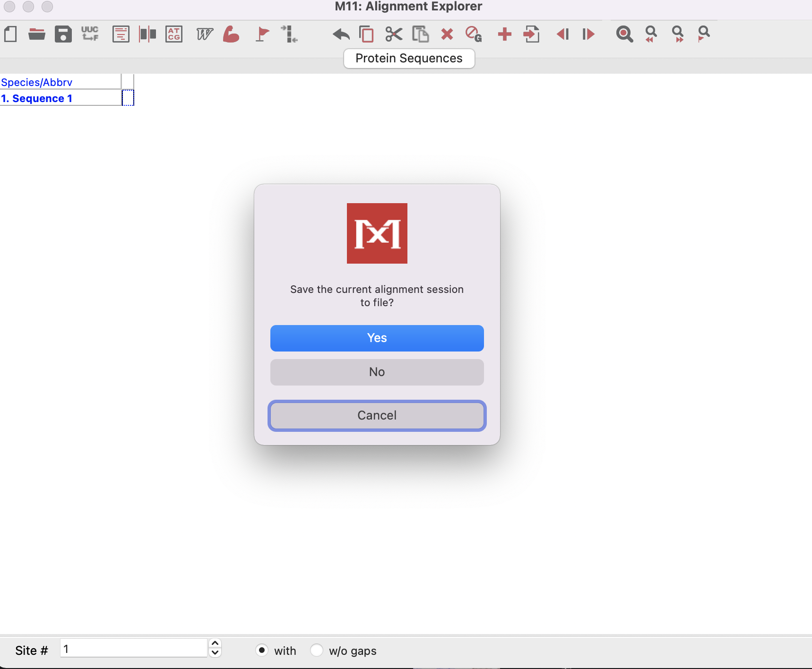Run ClustalW alignment with the W icon
The image size is (812, 669).
point(205,34)
